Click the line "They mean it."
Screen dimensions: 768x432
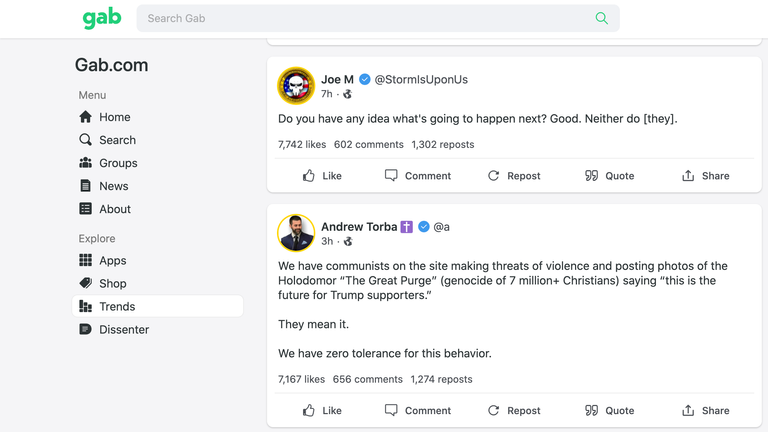tap(313, 324)
